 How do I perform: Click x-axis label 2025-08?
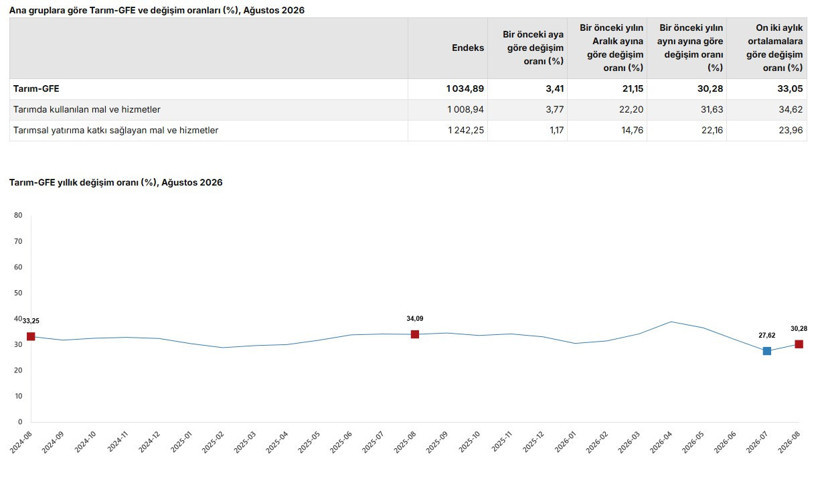[x=405, y=443]
